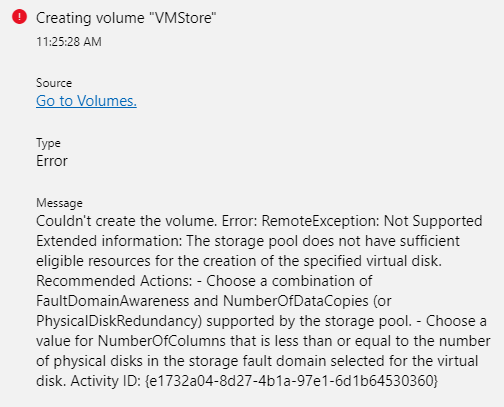504x407 pixels.
Task: Click the Message field label
Action: point(59,203)
